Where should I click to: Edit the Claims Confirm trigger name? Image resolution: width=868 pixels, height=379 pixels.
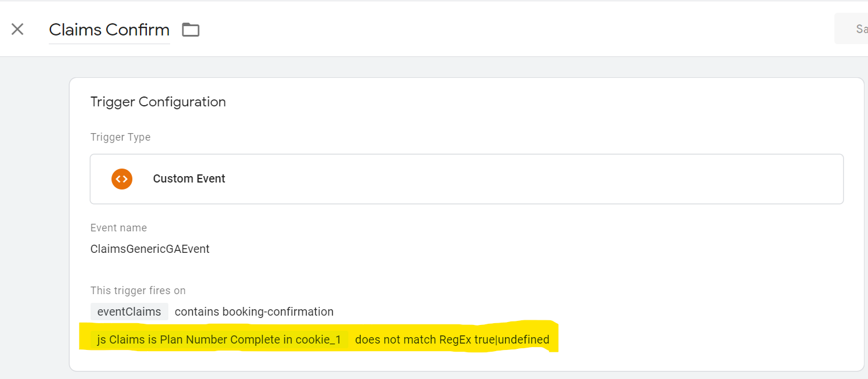[x=109, y=30]
